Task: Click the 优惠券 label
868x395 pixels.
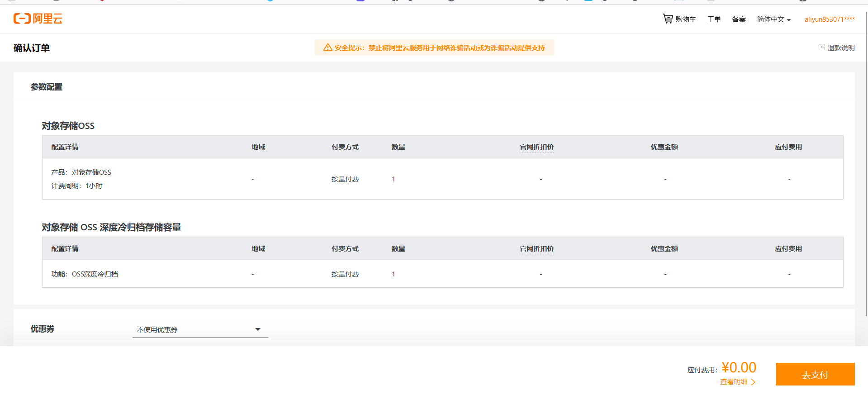Action: 43,329
